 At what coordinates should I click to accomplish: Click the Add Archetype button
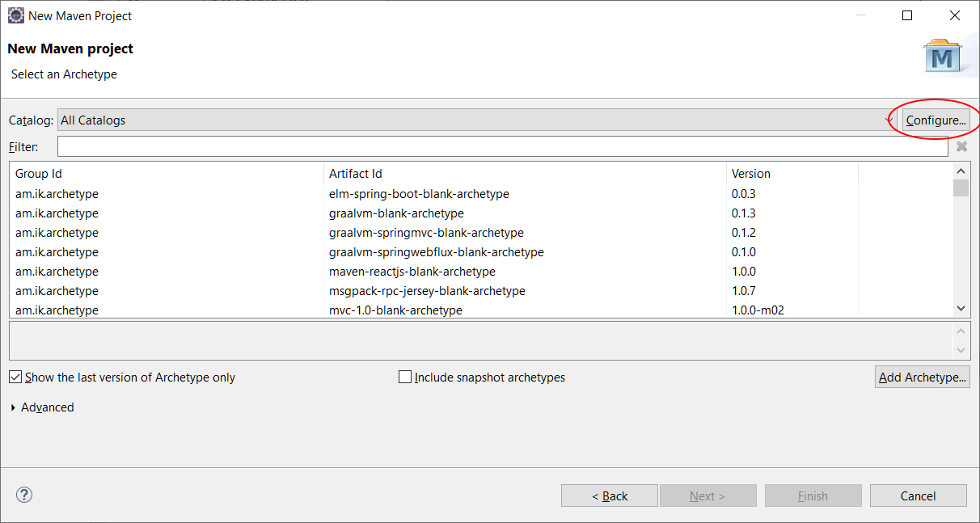(x=923, y=377)
